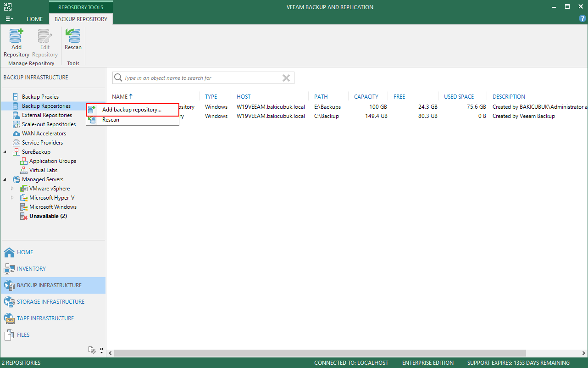Collapse the Managed Servers node

[5, 179]
